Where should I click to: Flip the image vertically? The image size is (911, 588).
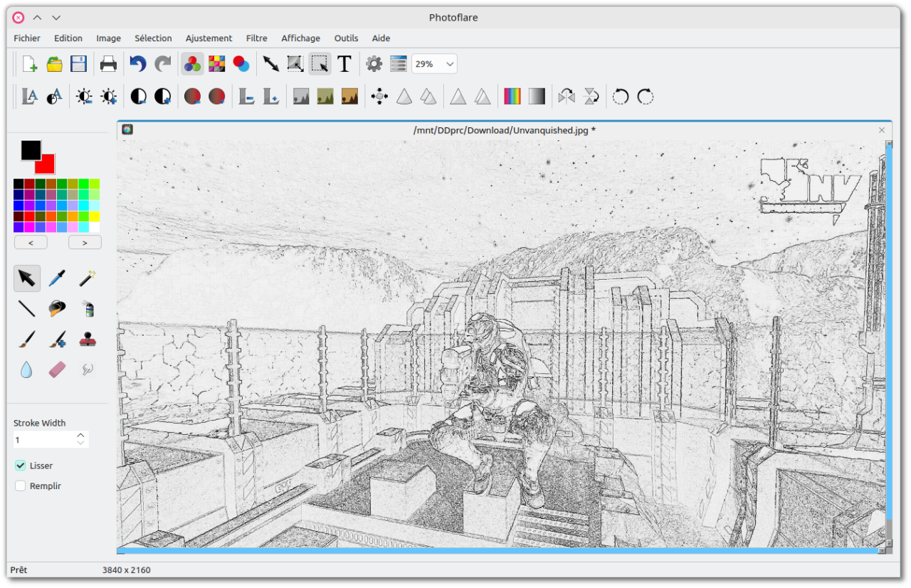click(x=591, y=96)
